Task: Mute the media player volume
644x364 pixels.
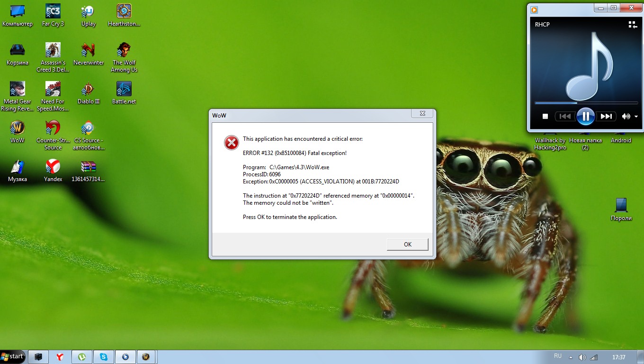Action: click(x=626, y=116)
